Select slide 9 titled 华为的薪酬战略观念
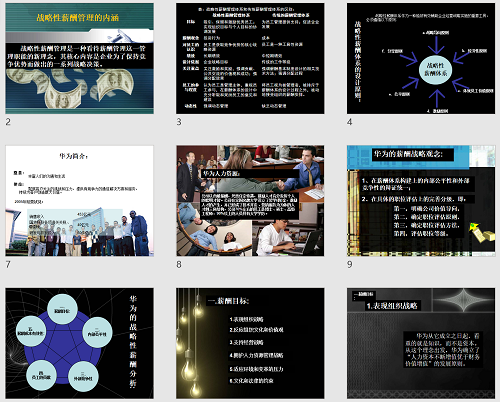Image resolution: width=500 pixels, height=402 pixels. point(421,201)
